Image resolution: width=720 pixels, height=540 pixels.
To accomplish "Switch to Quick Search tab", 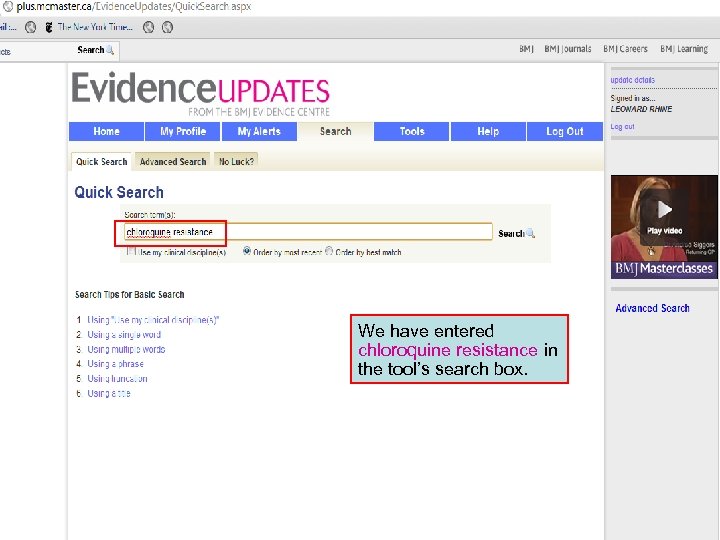I will coord(101,162).
